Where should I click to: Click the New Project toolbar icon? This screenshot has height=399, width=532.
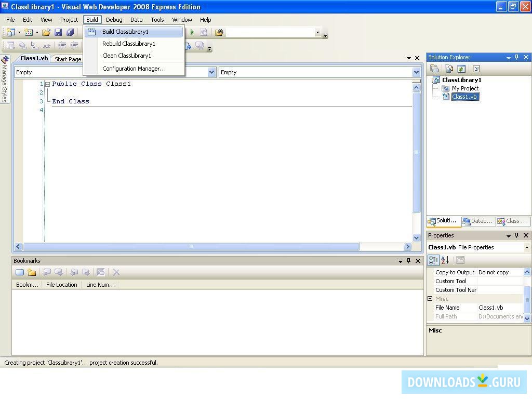click(11, 32)
